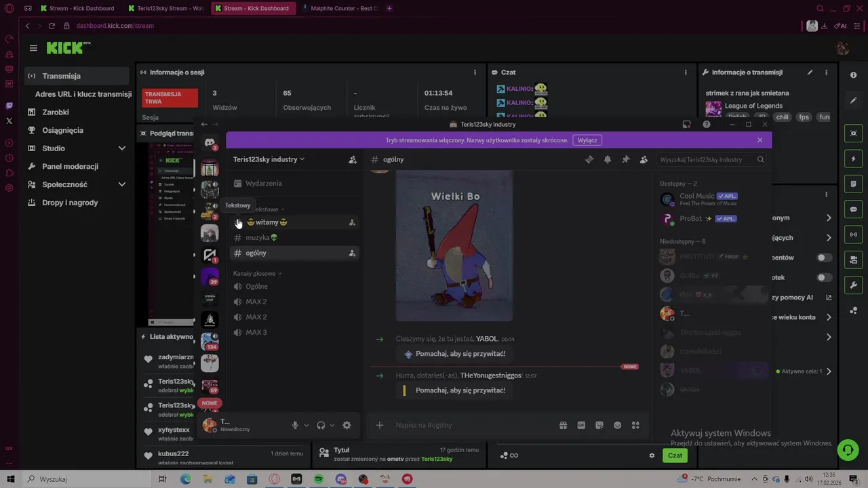Open Wydarzenia events entry
Screen dimensions: 868x488
293,184
